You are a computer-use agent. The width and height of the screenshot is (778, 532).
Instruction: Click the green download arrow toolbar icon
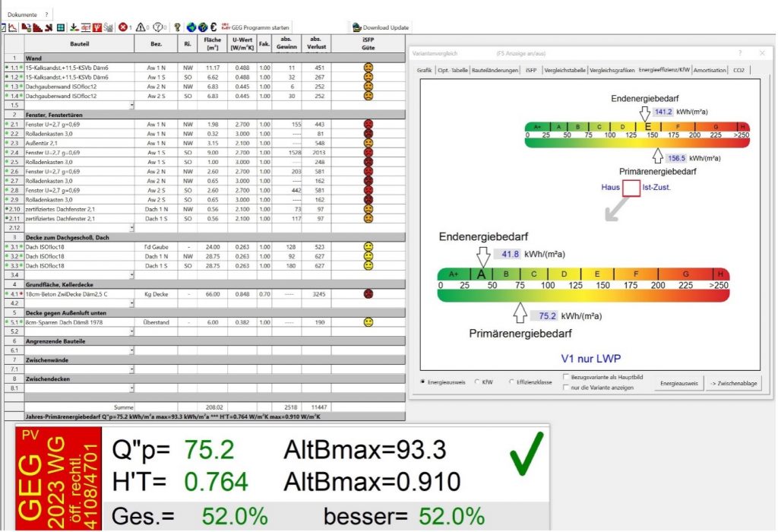[73, 27]
